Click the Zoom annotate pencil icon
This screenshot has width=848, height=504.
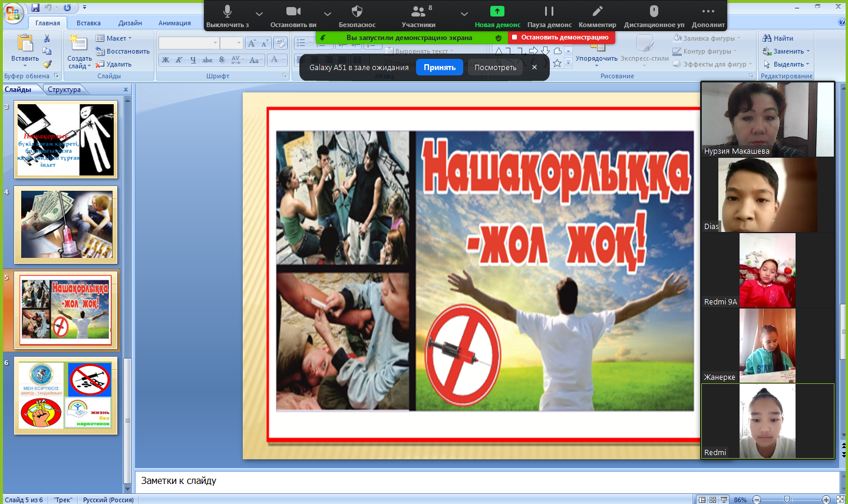coord(597,12)
